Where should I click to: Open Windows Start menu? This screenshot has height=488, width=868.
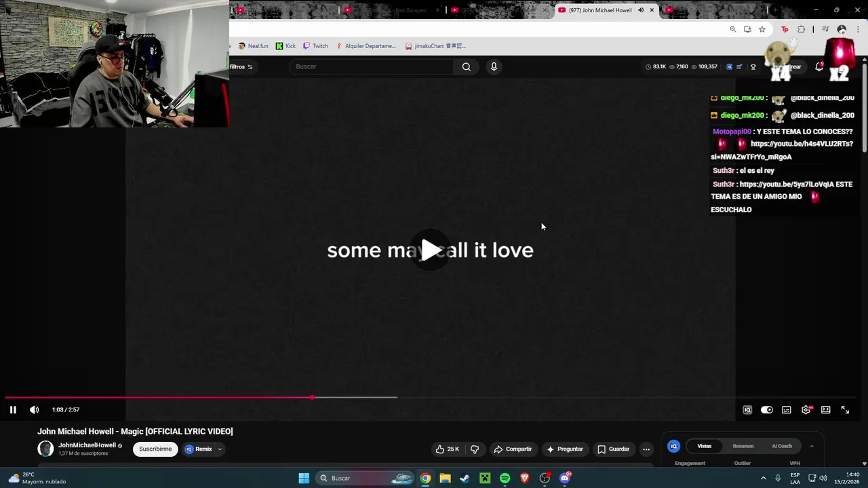click(x=304, y=479)
